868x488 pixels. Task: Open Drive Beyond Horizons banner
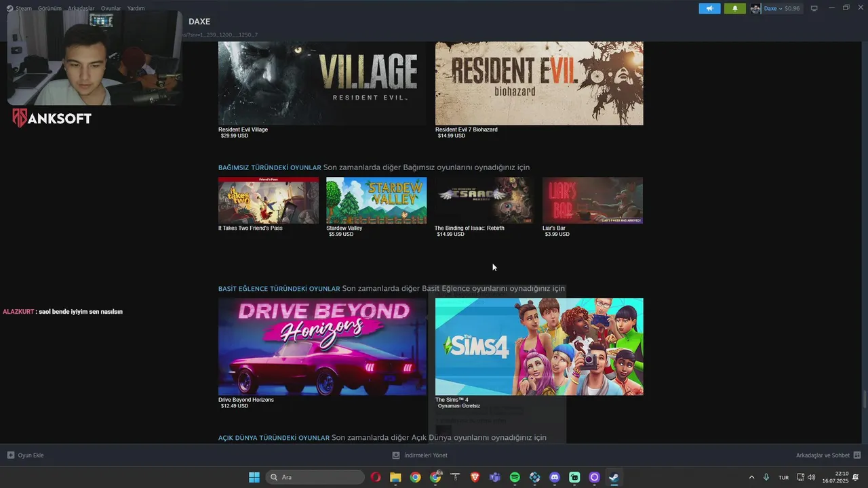[x=322, y=347]
